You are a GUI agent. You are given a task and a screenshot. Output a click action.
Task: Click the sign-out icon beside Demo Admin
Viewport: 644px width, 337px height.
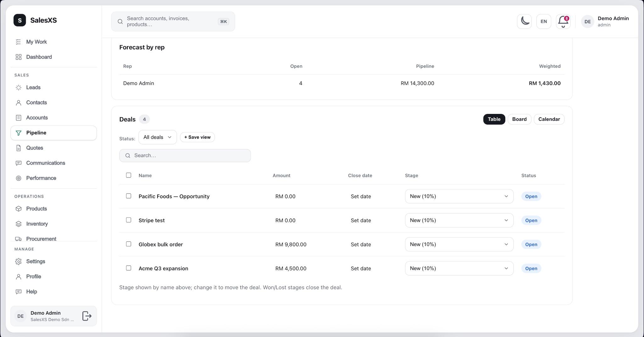point(87,316)
